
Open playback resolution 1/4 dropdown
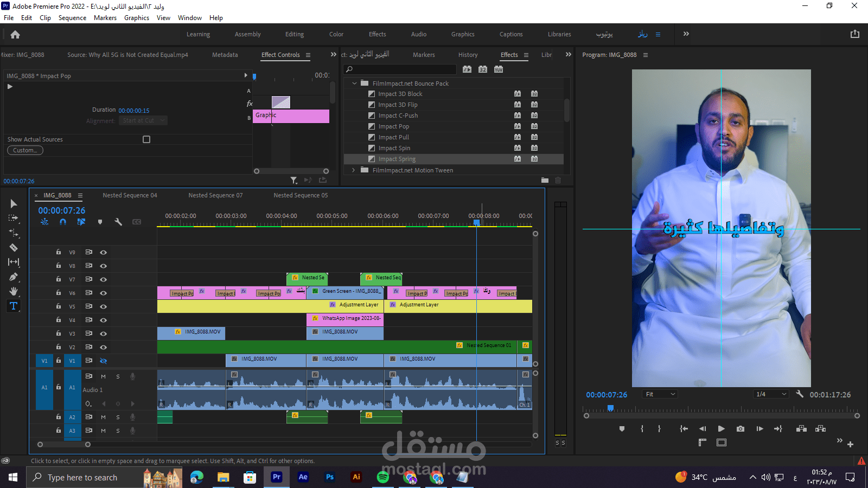tap(771, 394)
